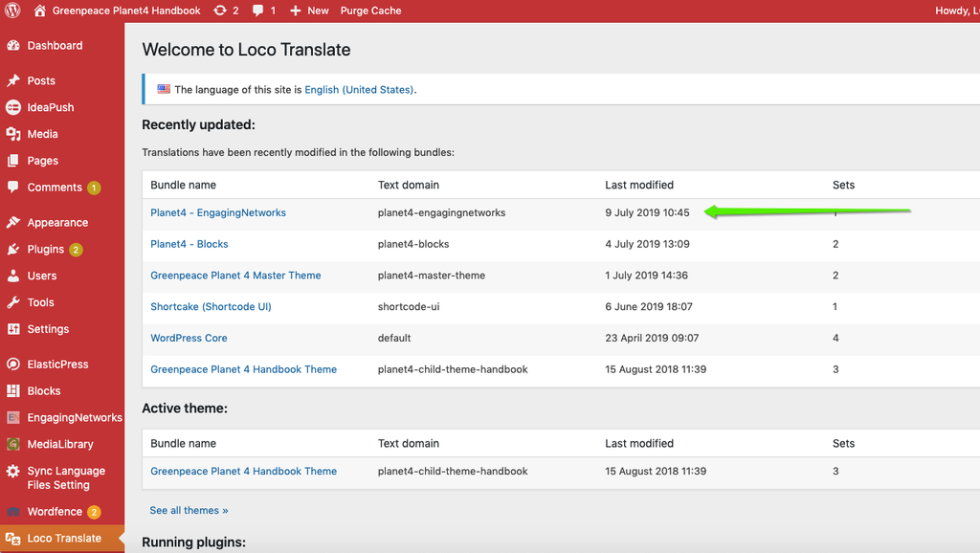Click the home icon beside site name
980x553 pixels.
coord(40,11)
